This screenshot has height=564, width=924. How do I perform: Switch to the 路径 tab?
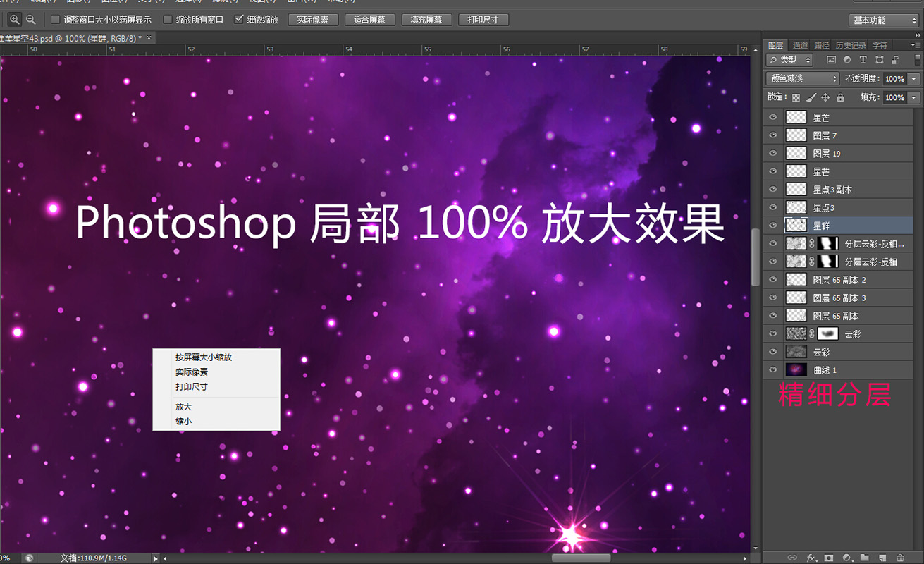tap(822, 45)
